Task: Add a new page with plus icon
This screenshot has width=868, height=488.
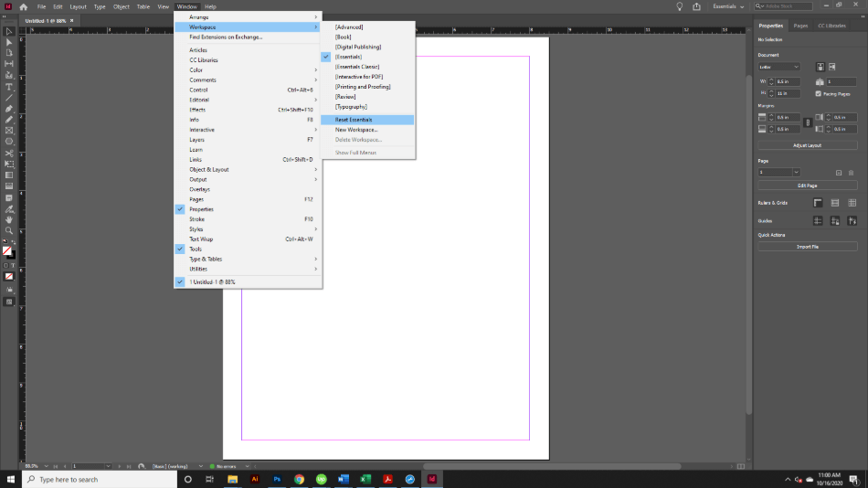Action: coord(839,173)
